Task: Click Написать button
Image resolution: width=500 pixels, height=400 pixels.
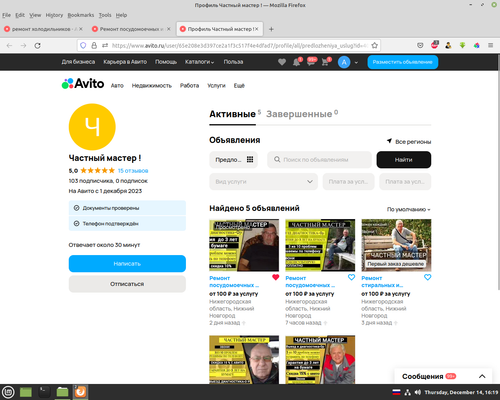Action: click(x=127, y=264)
